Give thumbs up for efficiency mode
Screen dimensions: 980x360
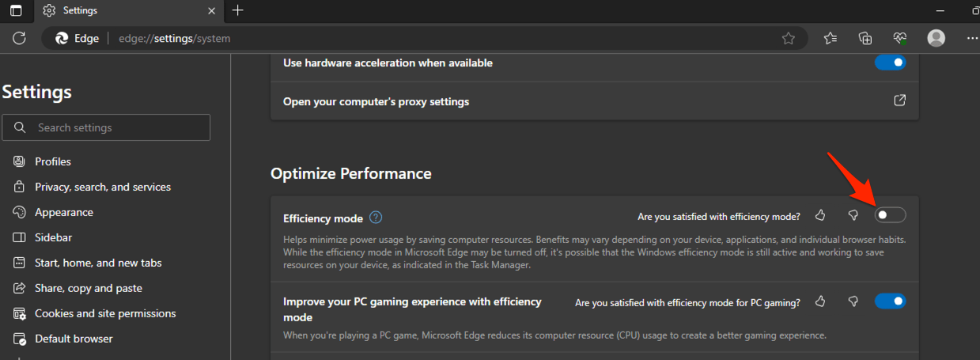pos(820,215)
